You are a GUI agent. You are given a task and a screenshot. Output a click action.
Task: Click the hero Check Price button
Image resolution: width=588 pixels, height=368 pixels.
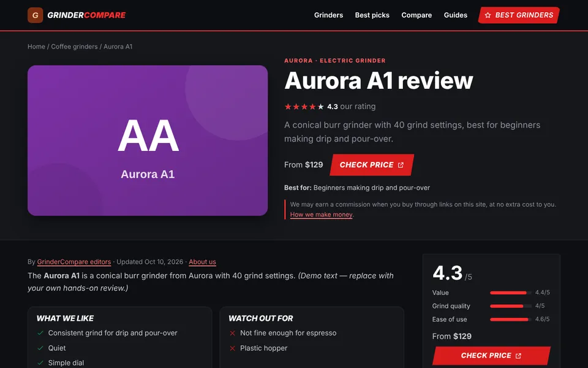pyautogui.click(x=372, y=165)
